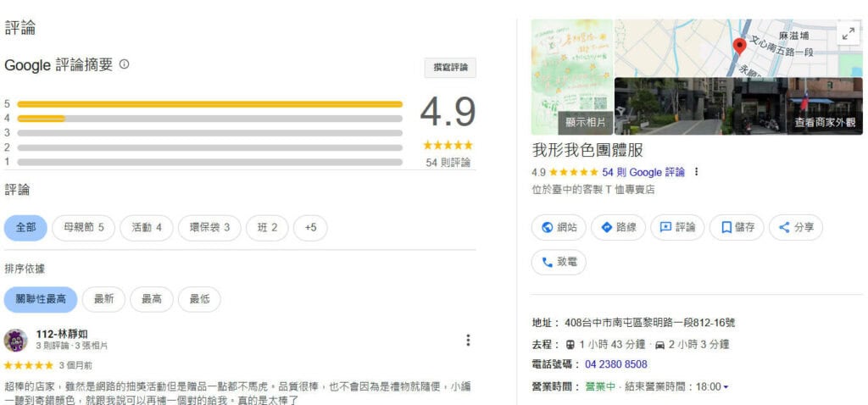Click the 2-star rating bar
This screenshot has width=868, height=405.
coord(210,147)
